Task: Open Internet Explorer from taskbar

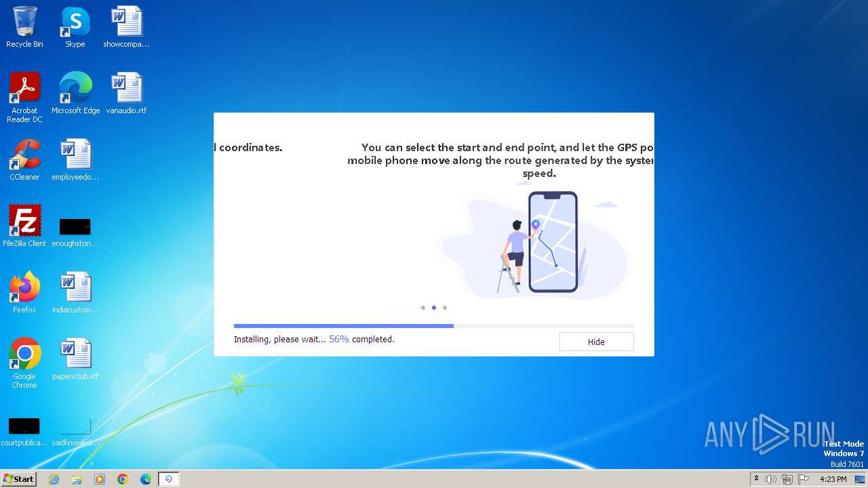Action: pos(54,479)
